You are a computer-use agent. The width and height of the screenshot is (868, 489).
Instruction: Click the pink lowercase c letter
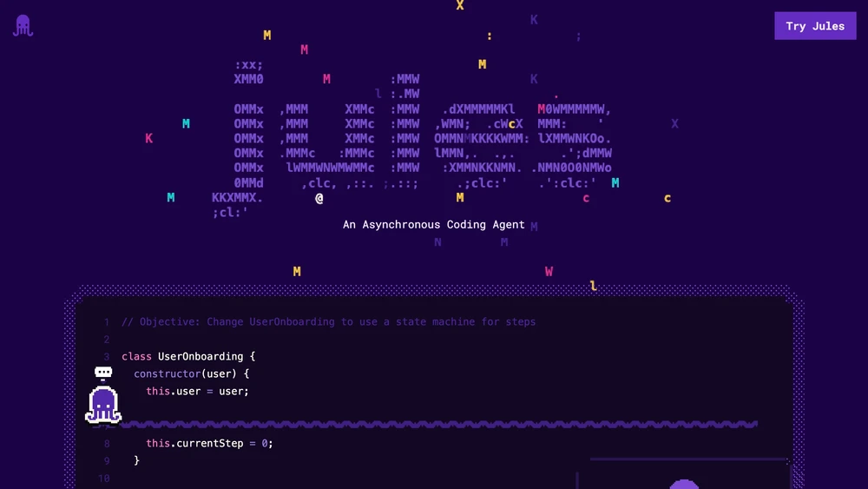point(586,198)
